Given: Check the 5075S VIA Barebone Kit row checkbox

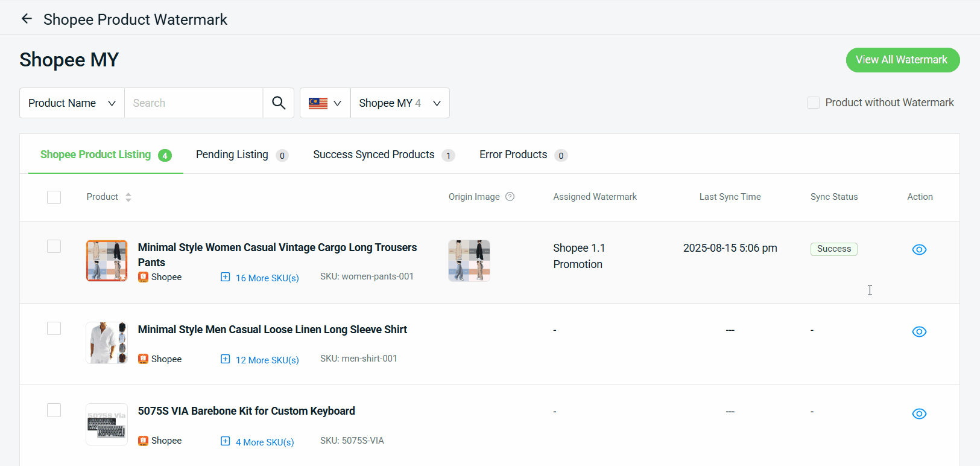Looking at the screenshot, I should (x=54, y=410).
